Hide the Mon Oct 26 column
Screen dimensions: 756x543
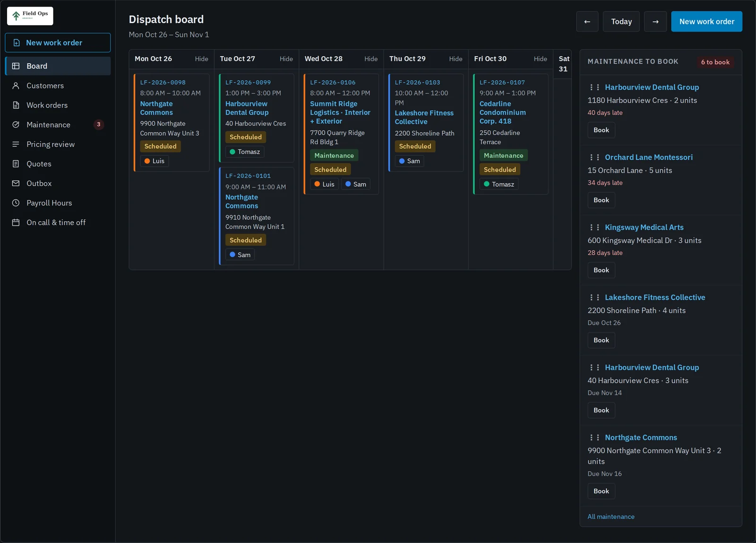[201, 59]
